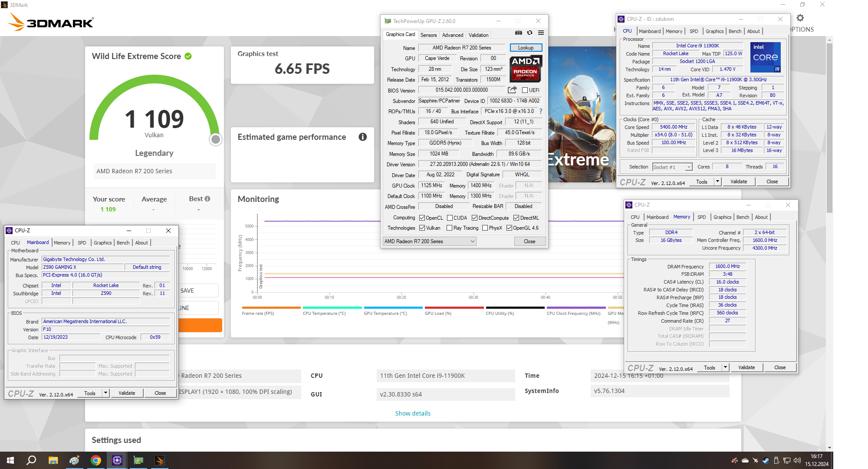868x469 pixels.
Task: Toggle the DirectML checkbox
Action: [516, 218]
